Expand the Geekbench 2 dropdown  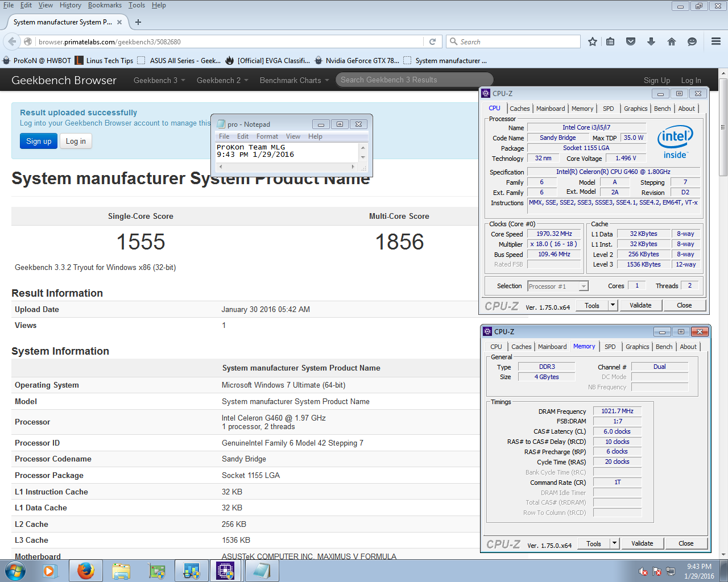(x=222, y=80)
